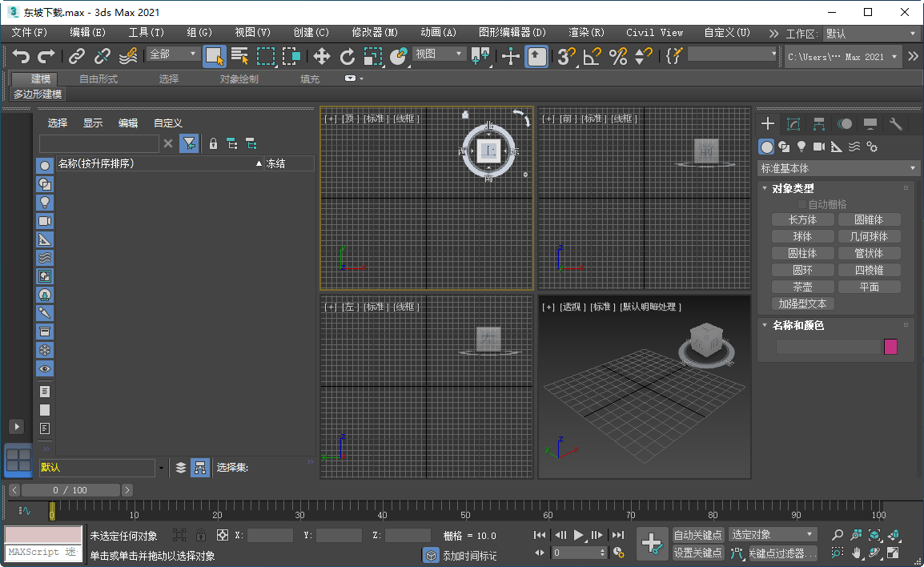924x567 pixels.
Task: Switch to the Modify panel icon
Action: 793,124
